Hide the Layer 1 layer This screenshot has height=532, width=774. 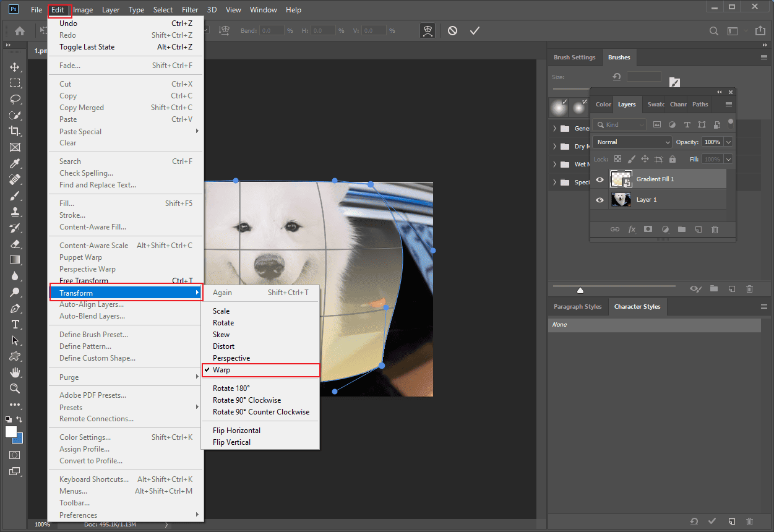pos(598,199)
